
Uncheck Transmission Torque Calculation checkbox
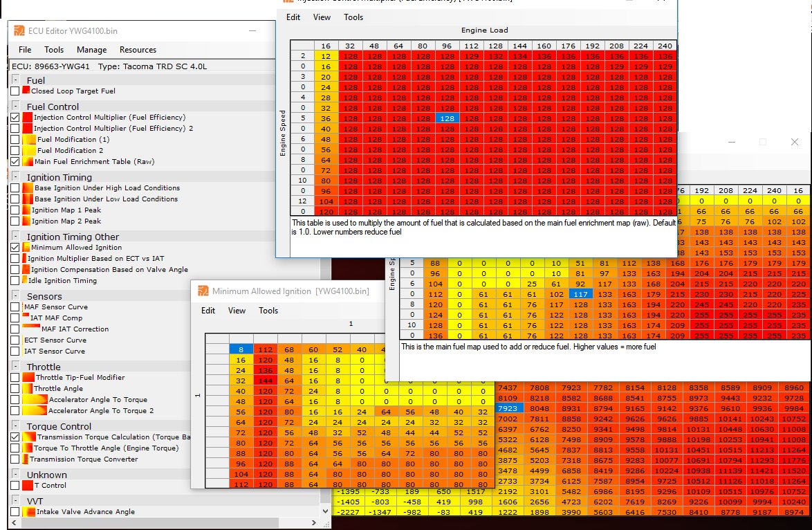(15, 437)
